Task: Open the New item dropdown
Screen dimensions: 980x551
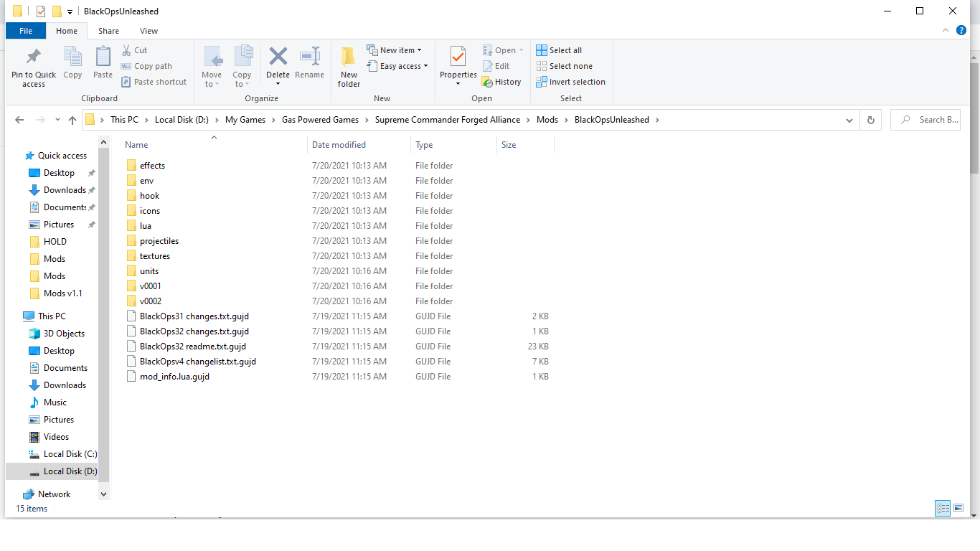Action: [x=394, y=50]
